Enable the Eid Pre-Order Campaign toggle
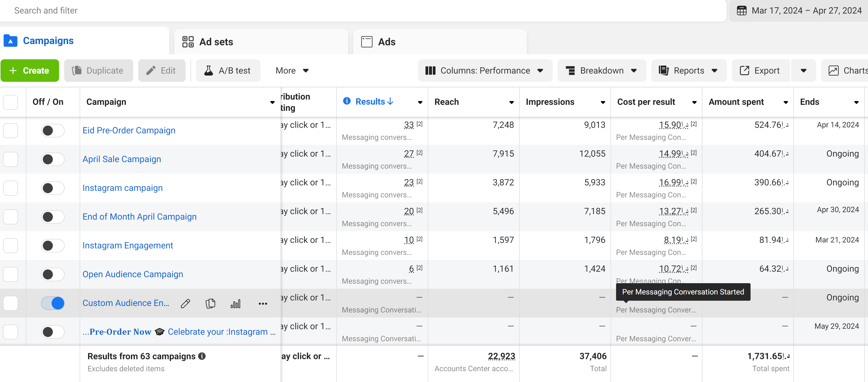 (x=53, y=131)
